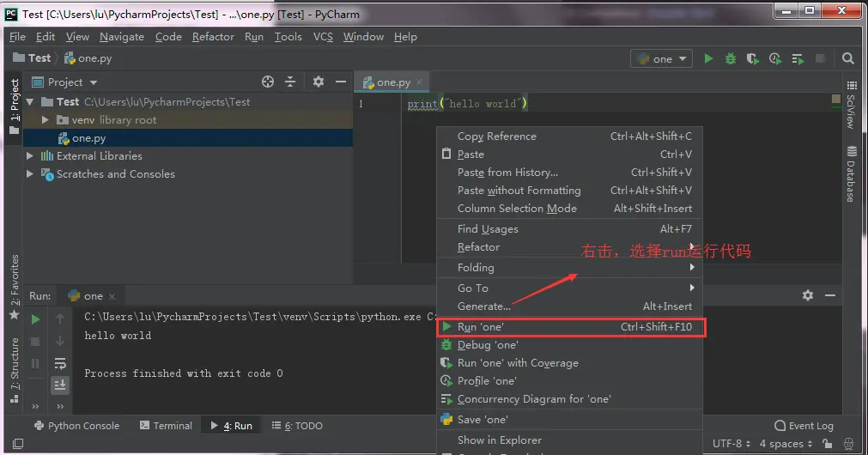
Task: Select Profile 'one' entry
Action: coord(569,381)
